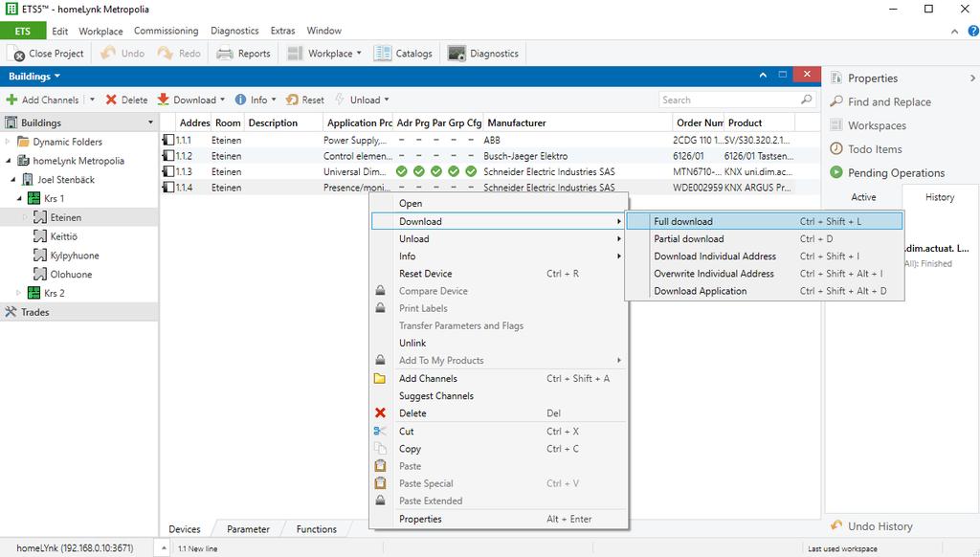Switch to the Parameter tab
This screenshot has height=557, width=980.
(248, 529)
